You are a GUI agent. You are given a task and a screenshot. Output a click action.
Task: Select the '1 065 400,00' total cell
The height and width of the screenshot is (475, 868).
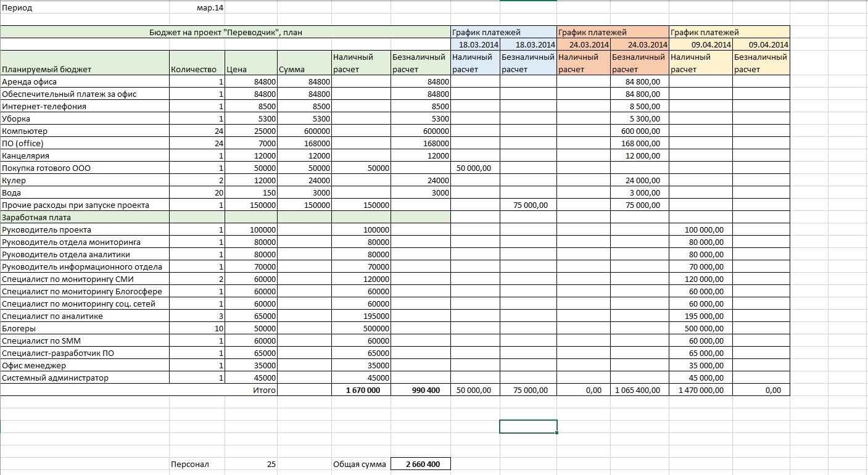point(639,390)
